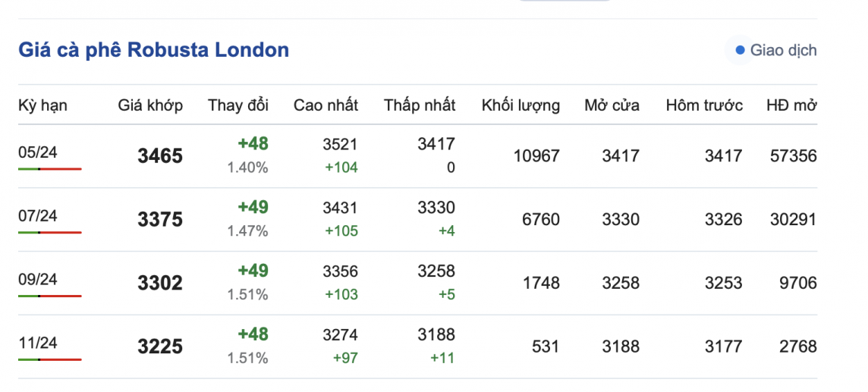Select the 07/24 contract term

[x=38, y=216]
